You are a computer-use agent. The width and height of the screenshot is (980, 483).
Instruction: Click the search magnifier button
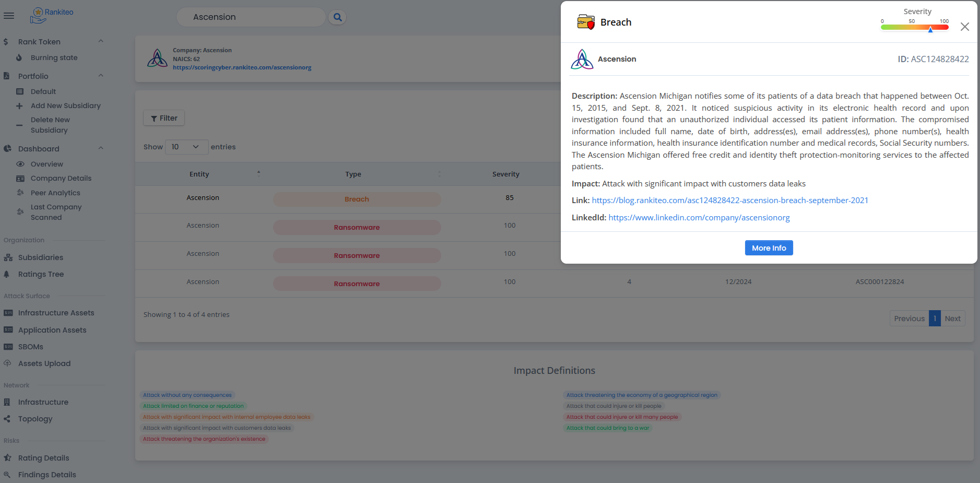tap(337, 17)
